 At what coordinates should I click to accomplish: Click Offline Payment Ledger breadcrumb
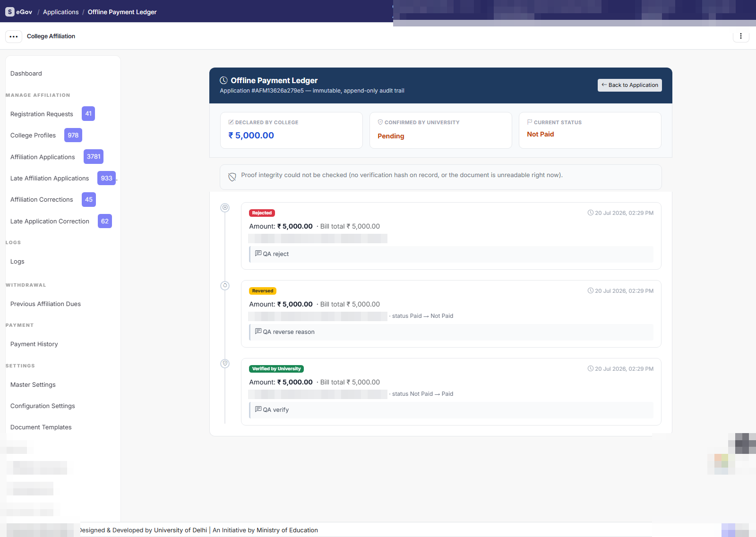122,12
